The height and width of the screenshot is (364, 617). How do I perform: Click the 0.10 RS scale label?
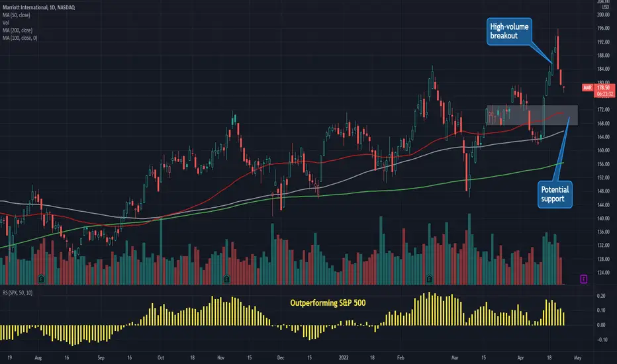click(601, 310)
